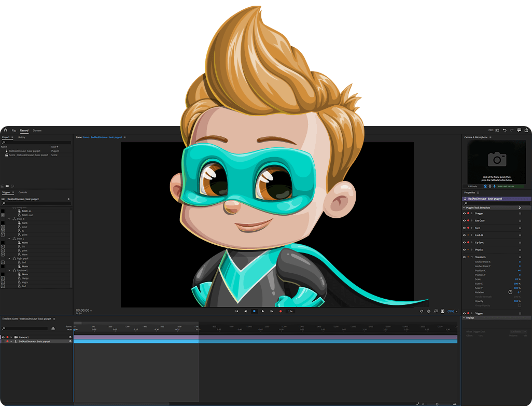Viewport: 532px width, 406px height.
Task: Toggle the Group Opacity checkbox
Action: [x=520, y=305]
